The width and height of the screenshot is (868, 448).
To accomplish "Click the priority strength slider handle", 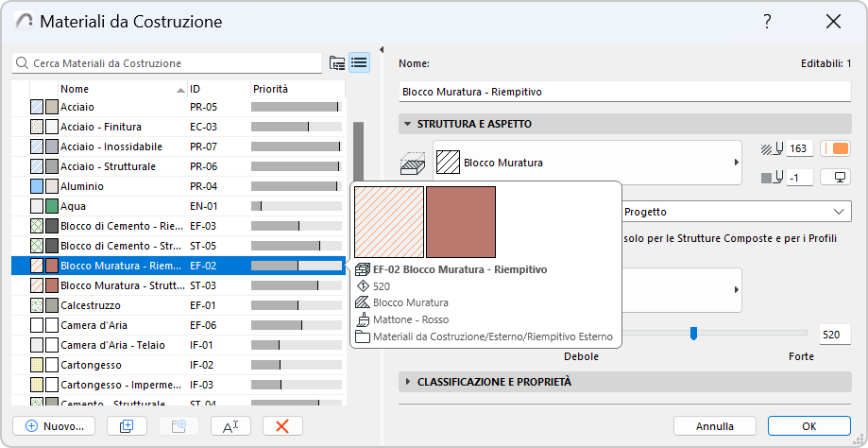I will [694, 333].
